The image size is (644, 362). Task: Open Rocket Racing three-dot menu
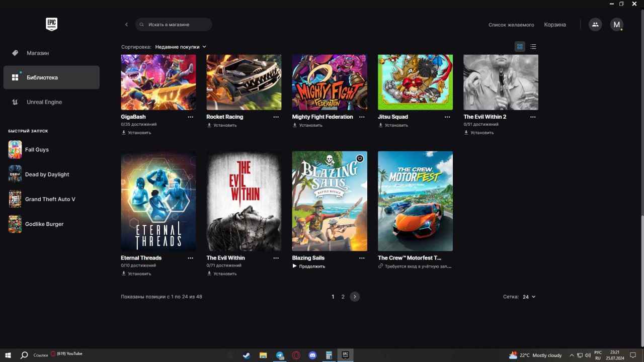click(x=276, y=117)
